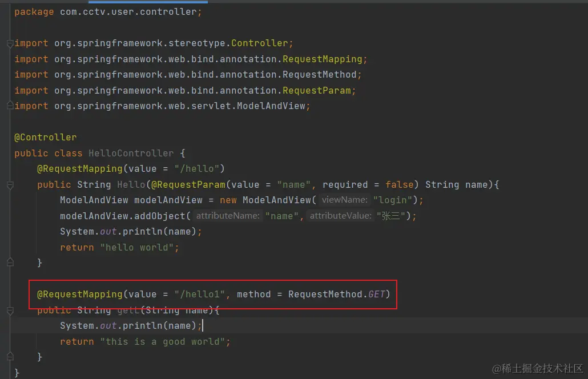Click the "login" string literal
The height and width of the screenshot is (379, 588).
coord(393,200)
